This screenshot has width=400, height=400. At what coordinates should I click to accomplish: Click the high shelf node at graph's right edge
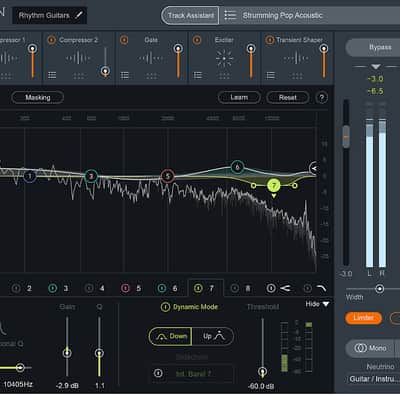pyautogui.click(x=314, y=168)
